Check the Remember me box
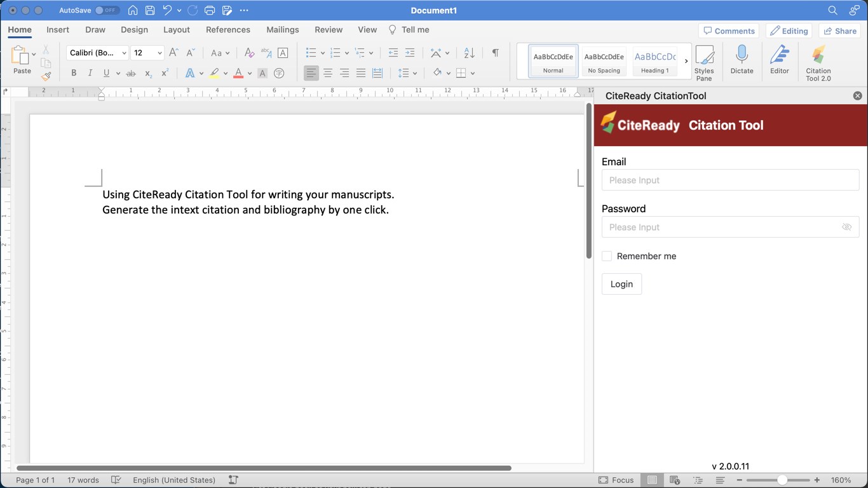This screenshot has height=488, width=868. pyautogui.click(x=607, y=256)
